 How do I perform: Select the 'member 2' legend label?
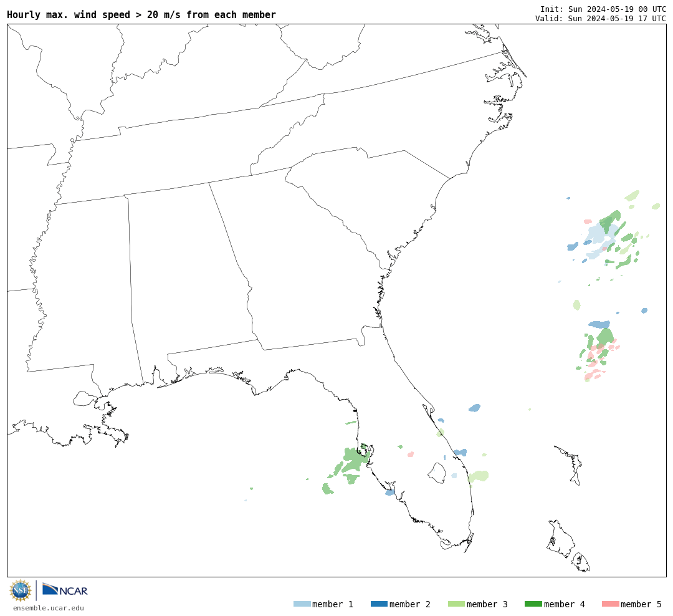[x=410, y=604]
